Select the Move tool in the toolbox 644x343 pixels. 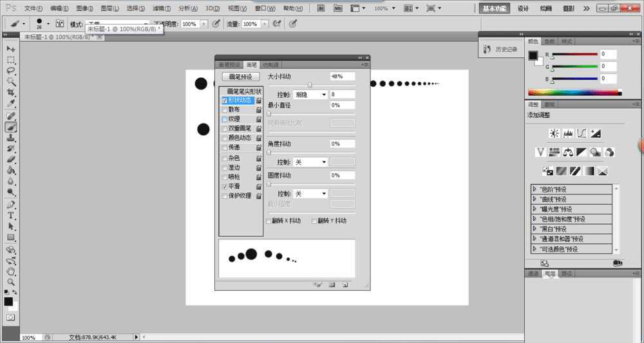coord(11,49)
